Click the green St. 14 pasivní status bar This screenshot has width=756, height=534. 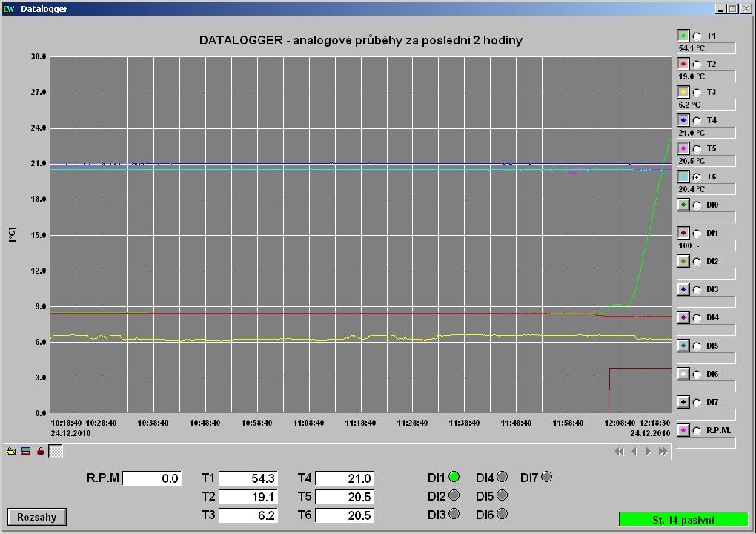(683, 519)
